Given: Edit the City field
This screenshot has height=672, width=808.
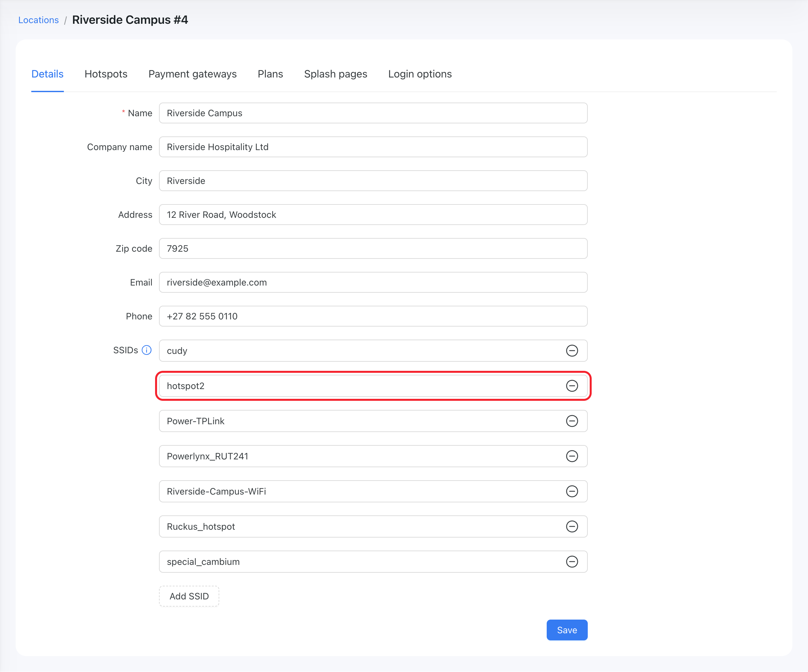Looking at the screenshot, I should [x=373, y=181].
